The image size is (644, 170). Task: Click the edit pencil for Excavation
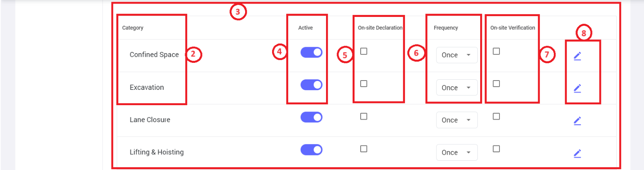point(577,88)
